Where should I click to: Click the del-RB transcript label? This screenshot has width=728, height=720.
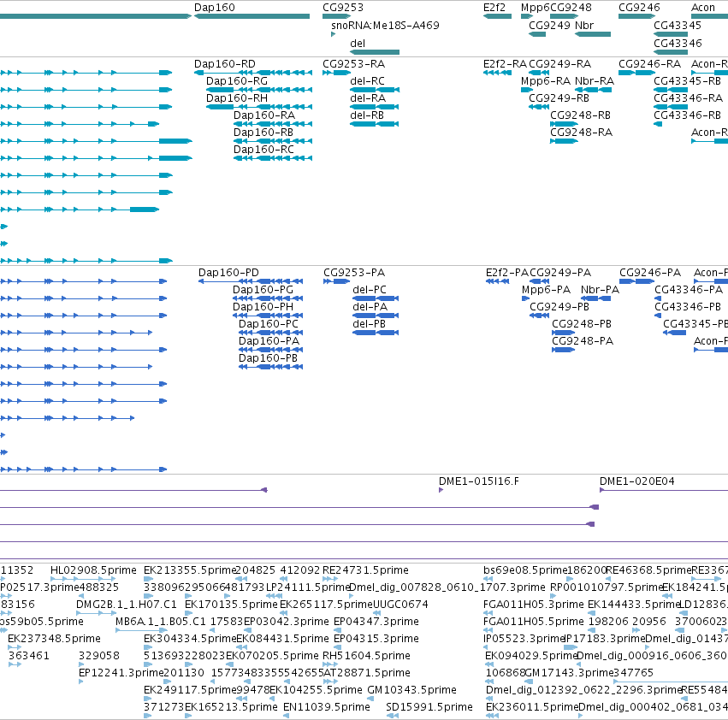[x=367, y=115]
